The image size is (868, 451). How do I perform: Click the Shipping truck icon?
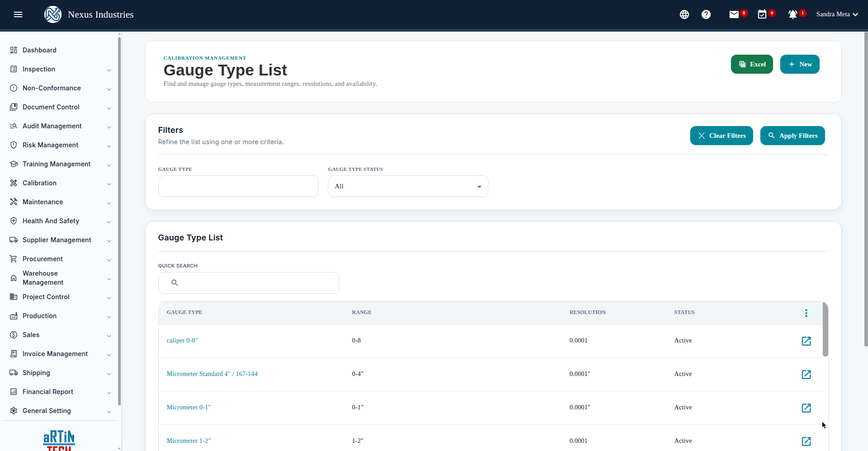click(14, 373)
